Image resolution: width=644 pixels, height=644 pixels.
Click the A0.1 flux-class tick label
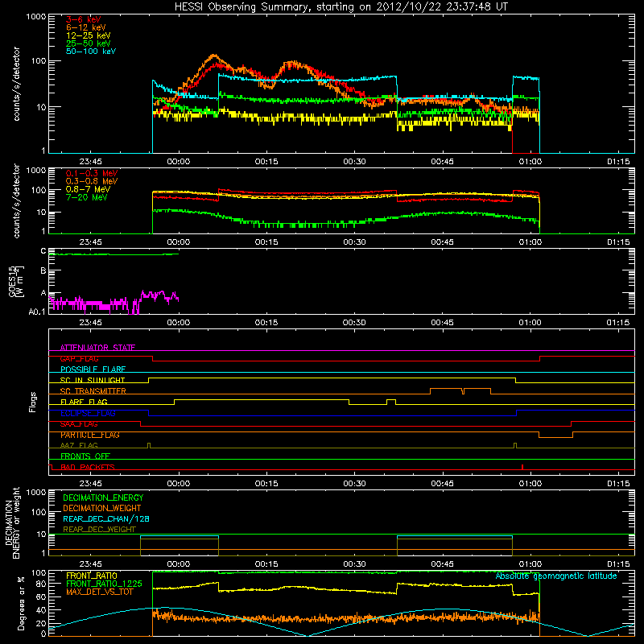click(37, 312)
